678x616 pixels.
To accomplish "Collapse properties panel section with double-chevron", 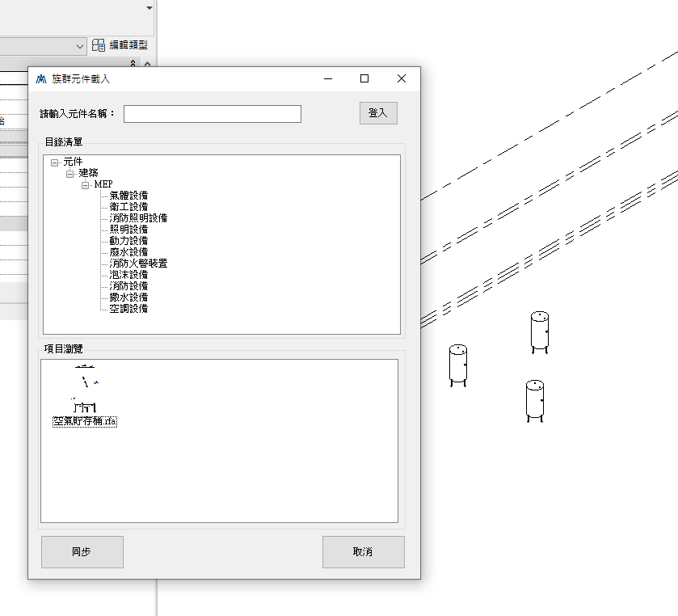I will [133, 63].
